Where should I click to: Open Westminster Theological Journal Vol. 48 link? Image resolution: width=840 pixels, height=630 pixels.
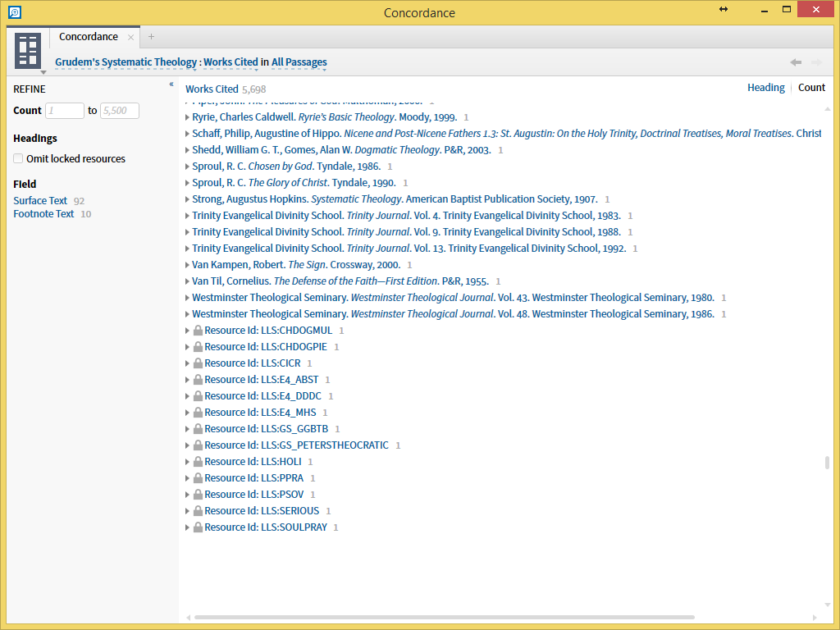pyautogui.click(x=453, y=314)
